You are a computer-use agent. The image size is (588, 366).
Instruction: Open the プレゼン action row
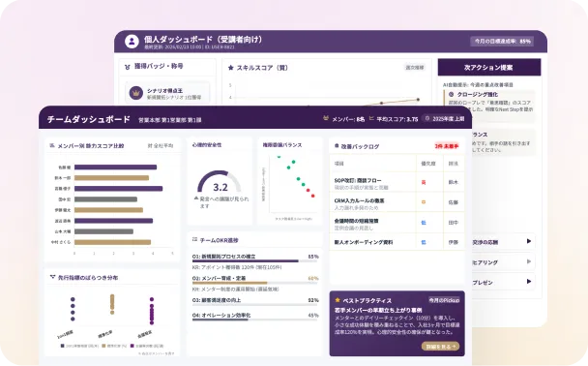coord(503,282)
